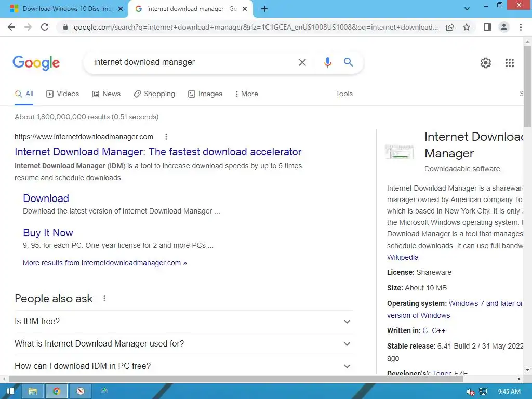Click the 9:45 AM taskbar clock
The height and width of the screenshot is (399, 532).
(x=509, y=392)
